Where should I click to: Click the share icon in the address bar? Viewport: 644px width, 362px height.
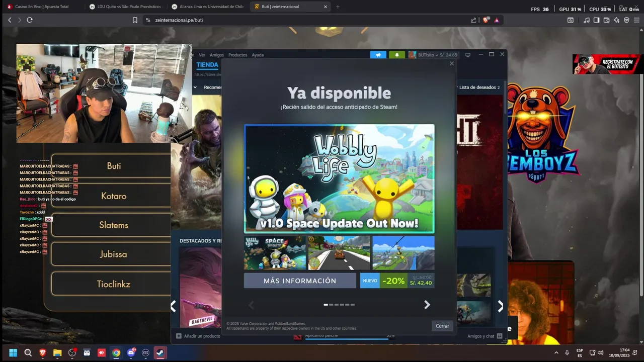click(x=473, y=20)
